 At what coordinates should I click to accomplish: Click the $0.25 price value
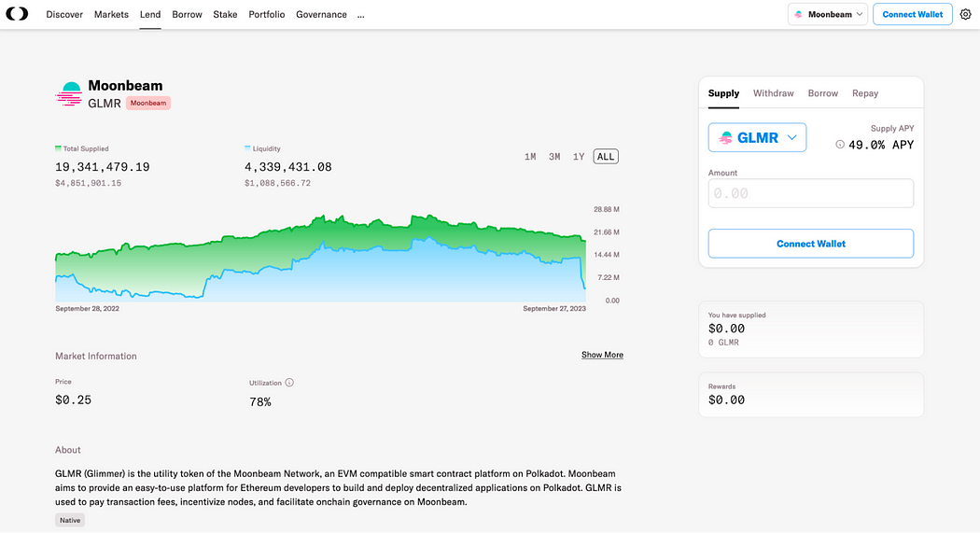click(73, 400)
